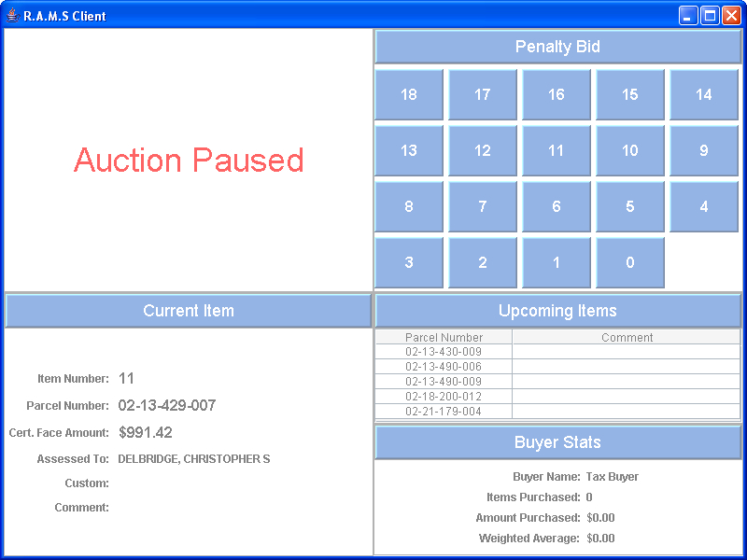Image resolution: width=747 pixels, height=560 pixels.
Task: Click the Comment column header
Action: click(x=627, y=337)
